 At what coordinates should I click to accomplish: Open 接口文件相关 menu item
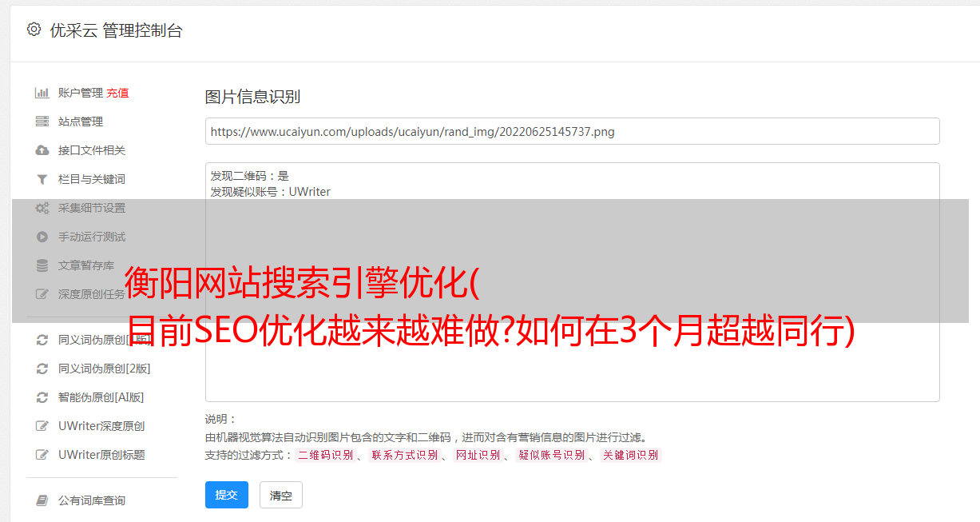pyautogui.click(x=92, y=150)
